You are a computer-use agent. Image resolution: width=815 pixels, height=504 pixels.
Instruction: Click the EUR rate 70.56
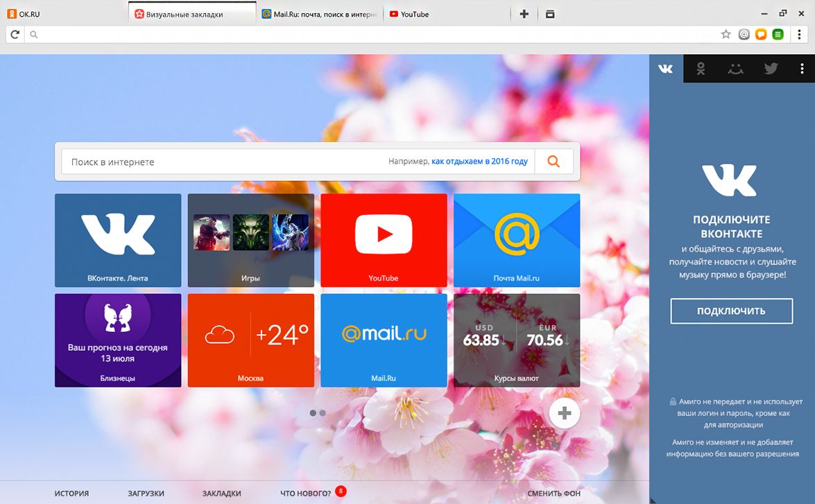[544, 340]
